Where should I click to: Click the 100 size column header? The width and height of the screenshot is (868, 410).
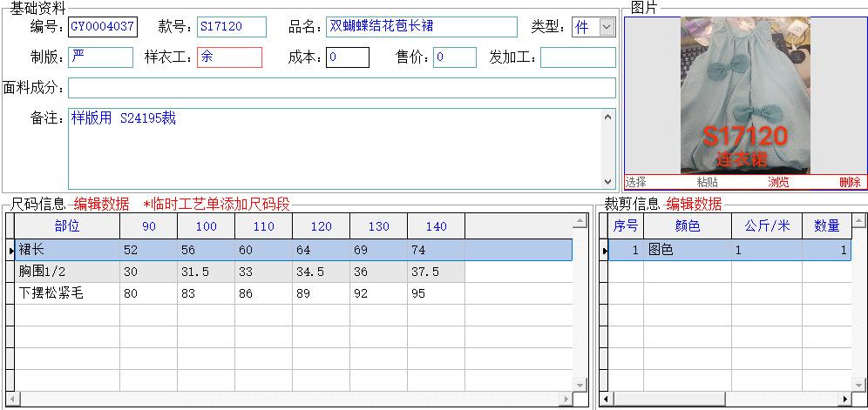pos(207,226)
